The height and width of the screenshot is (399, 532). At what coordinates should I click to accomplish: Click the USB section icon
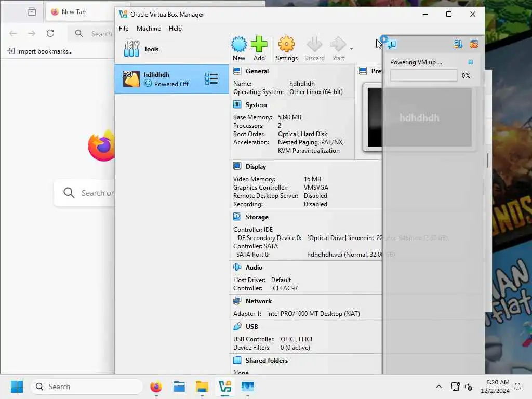click(237, 326)
